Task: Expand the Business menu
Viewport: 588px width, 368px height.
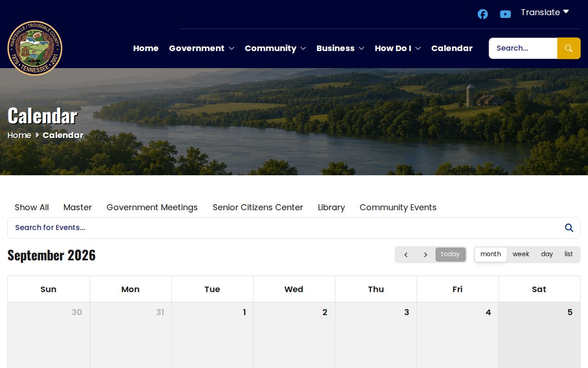Action: click(x=340, y=48)
